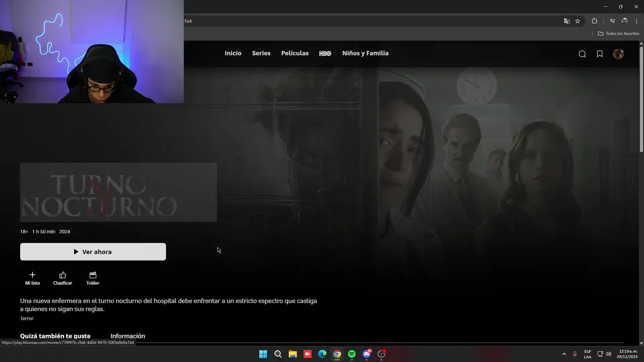Screen dimensions: 644x362
Task: Select the Quizá también te guste tab
Action: click(x=55, y=336)
